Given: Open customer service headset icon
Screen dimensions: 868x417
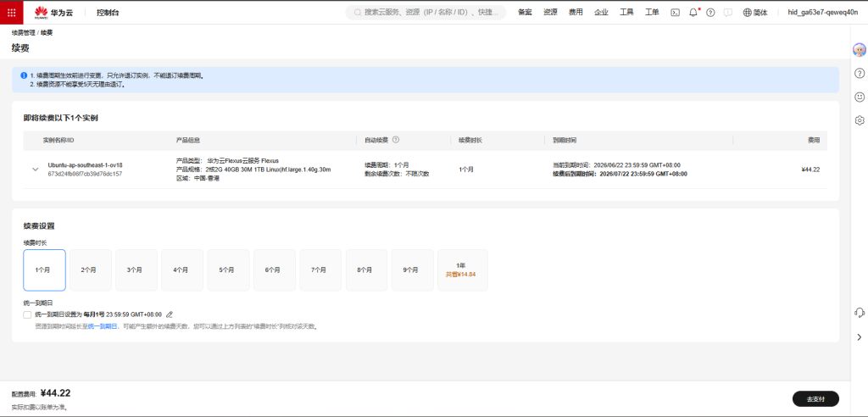Looking at the screenshot, I should click(x=860, y=313).
